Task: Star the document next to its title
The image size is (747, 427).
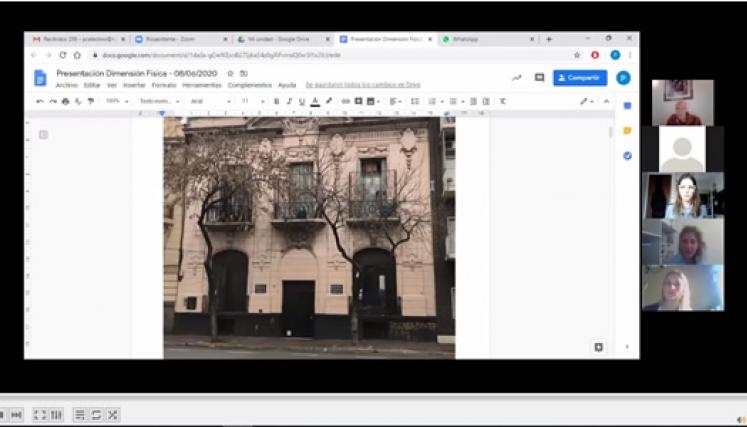Action: click(x=230, y=73)
